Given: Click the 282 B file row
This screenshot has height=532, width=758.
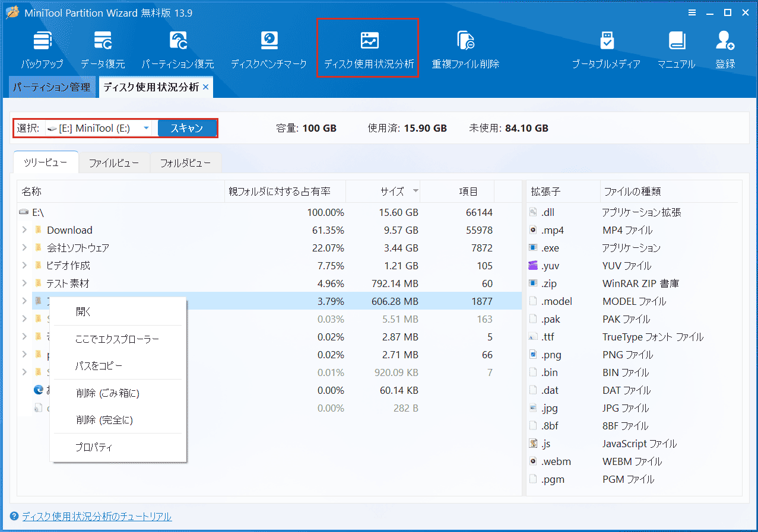Looking at the screenshot, I should (270, 408).
